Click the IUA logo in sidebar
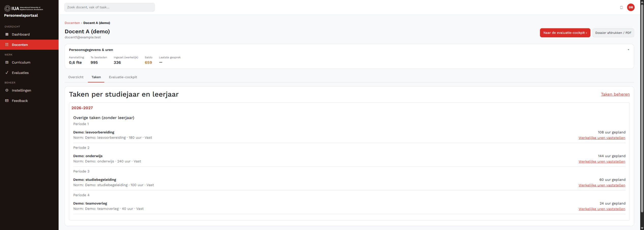The height and width of the screenshot is (230, 644). [x=24, y=8]
